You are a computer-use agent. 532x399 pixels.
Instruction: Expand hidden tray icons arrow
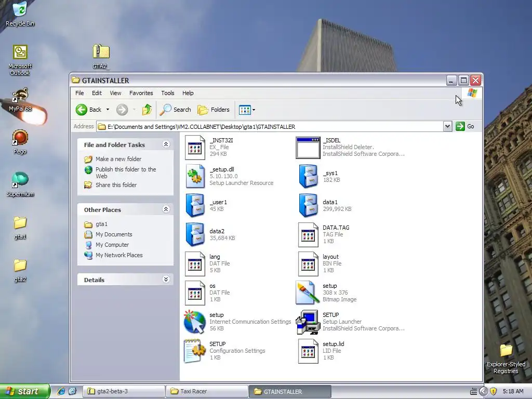[x=484, y=391]
